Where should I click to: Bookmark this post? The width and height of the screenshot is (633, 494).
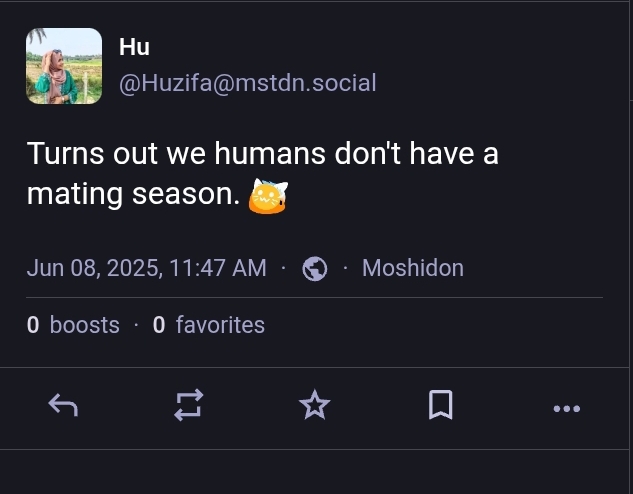coord(440,405)
